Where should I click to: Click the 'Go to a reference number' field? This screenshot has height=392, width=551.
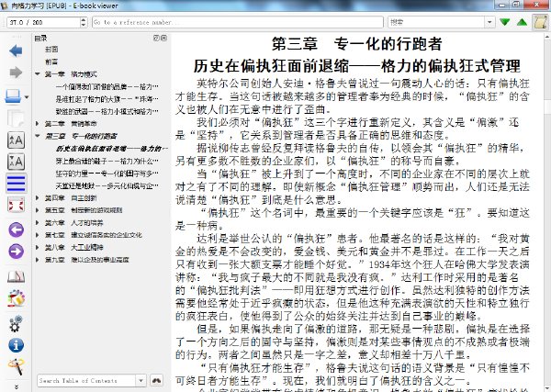click(x=238, y=22)
